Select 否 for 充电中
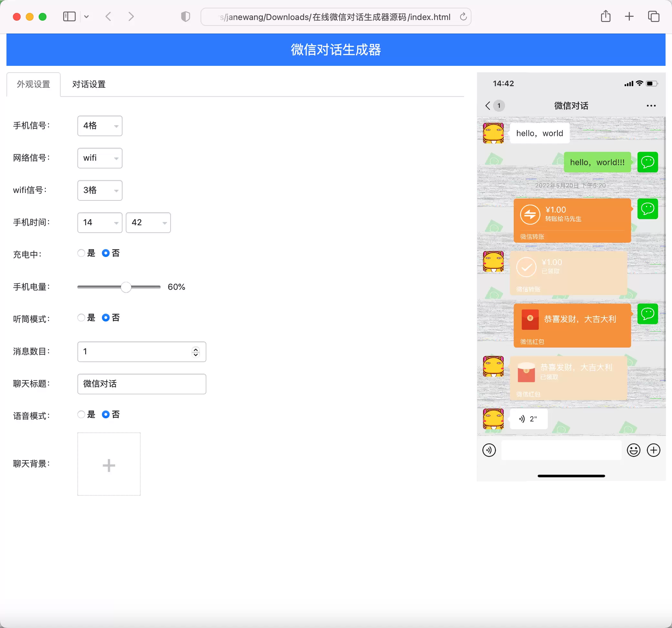Screen dimensions: 672x628 pos(105,253)
